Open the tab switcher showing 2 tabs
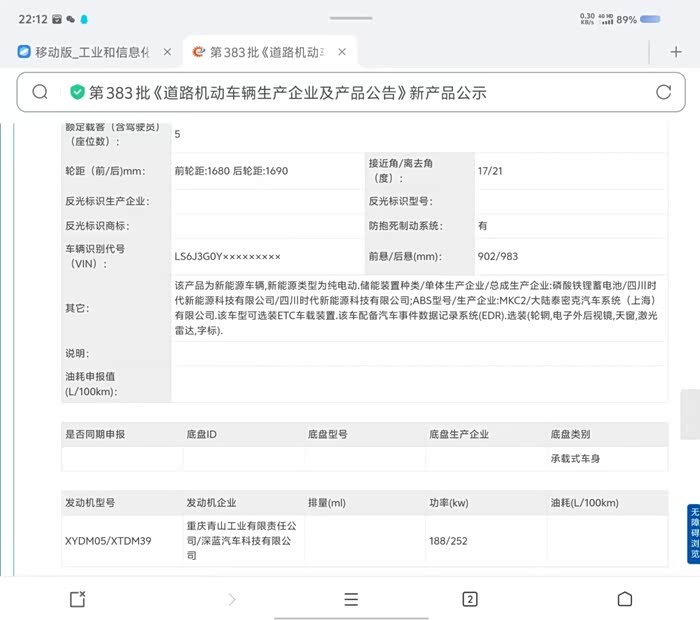The width and height of the screenshot is (700, 620). 469,599
